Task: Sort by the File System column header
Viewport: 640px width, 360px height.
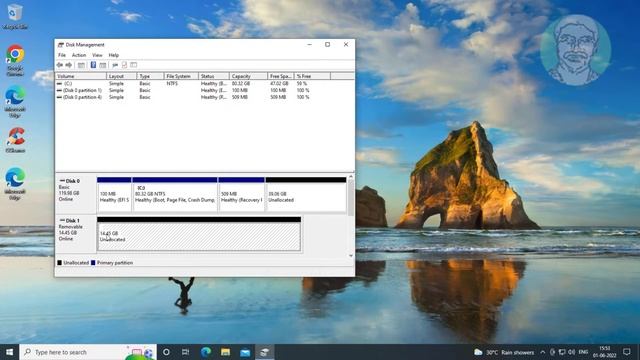Action: (x=181, y=76)
